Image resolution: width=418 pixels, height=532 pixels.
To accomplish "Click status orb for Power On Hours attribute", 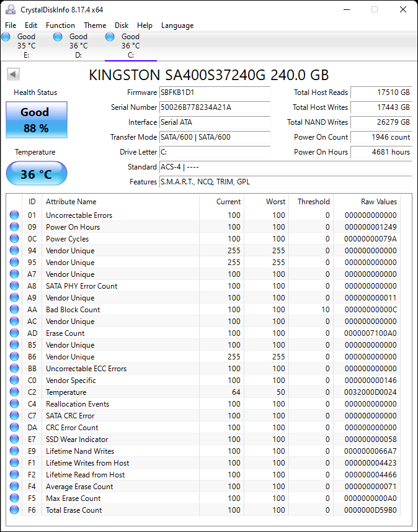I will click(x=14, y=227).
